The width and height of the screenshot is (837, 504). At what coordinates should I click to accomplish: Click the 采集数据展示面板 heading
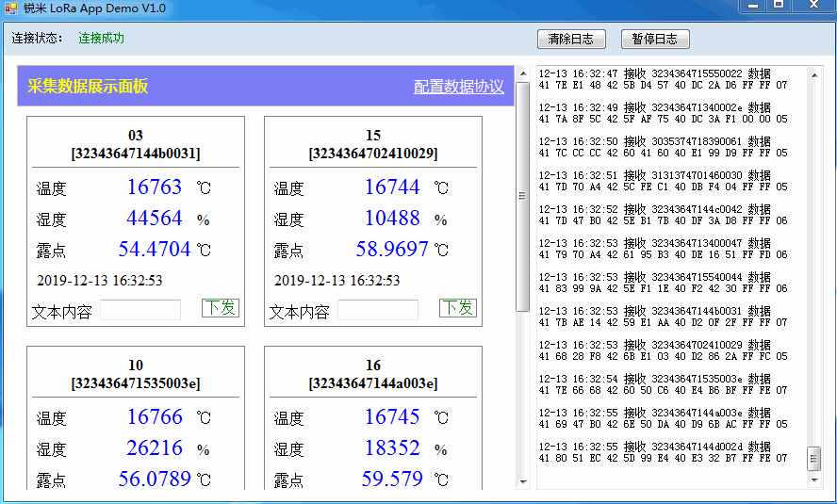click(x=88, y=87)
